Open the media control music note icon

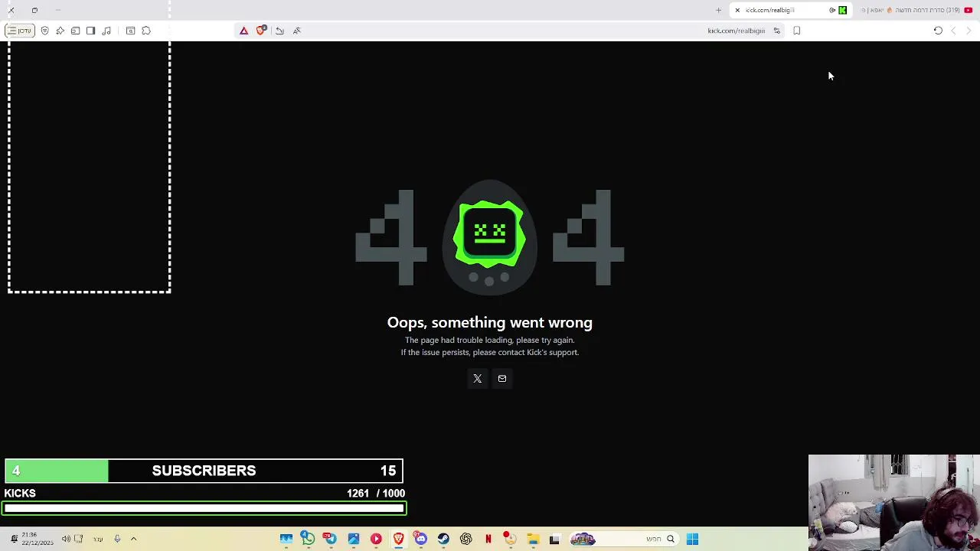106,31
